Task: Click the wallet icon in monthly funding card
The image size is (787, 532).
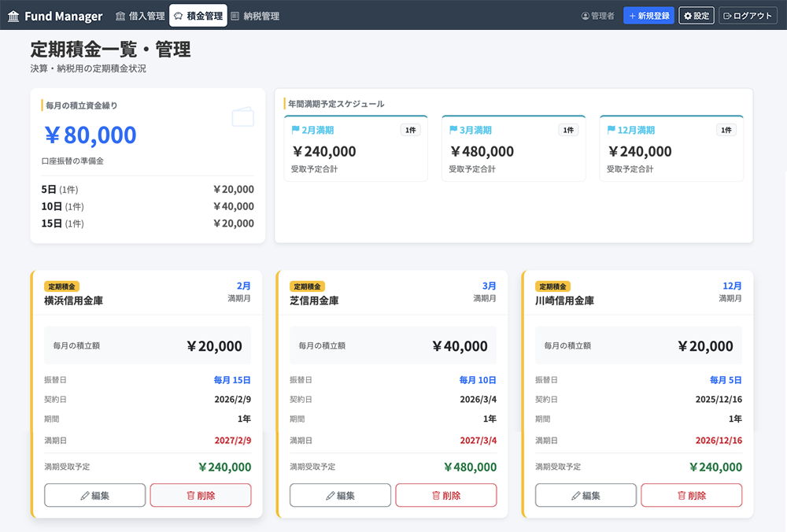Action: [242, 117]
